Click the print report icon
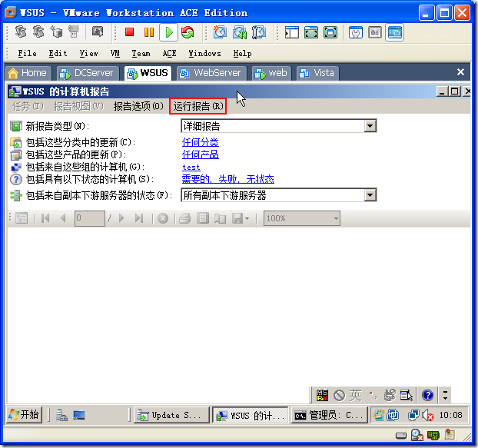 (x=184, y=218)
